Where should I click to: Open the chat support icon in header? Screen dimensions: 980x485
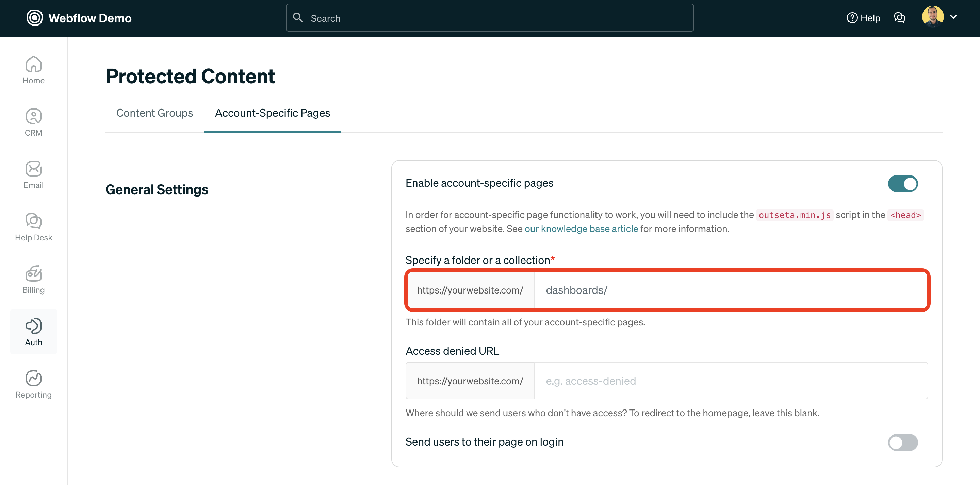(x=900, y=18)
